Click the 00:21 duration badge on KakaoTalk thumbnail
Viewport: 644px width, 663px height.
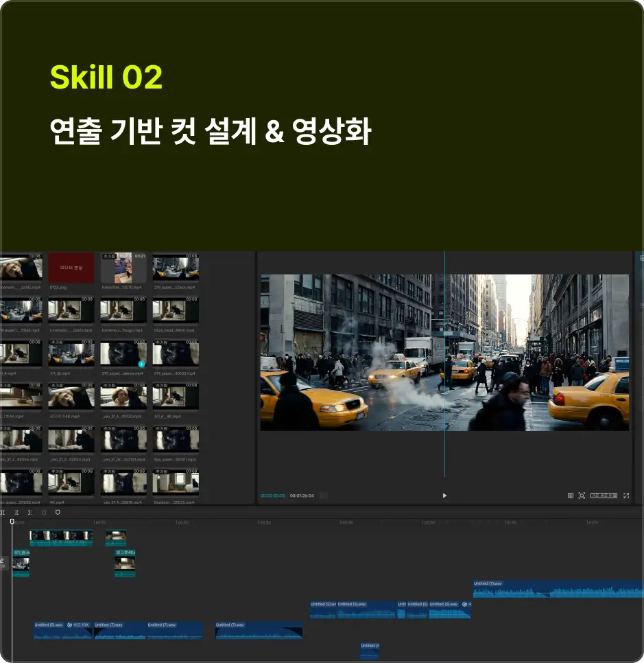[x=140, y=256]
